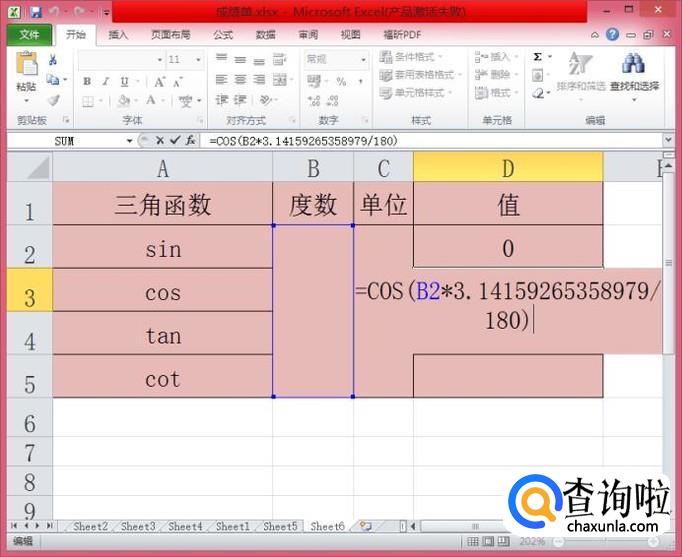Select cell A2 containing sin

click(x=163, y=248)
